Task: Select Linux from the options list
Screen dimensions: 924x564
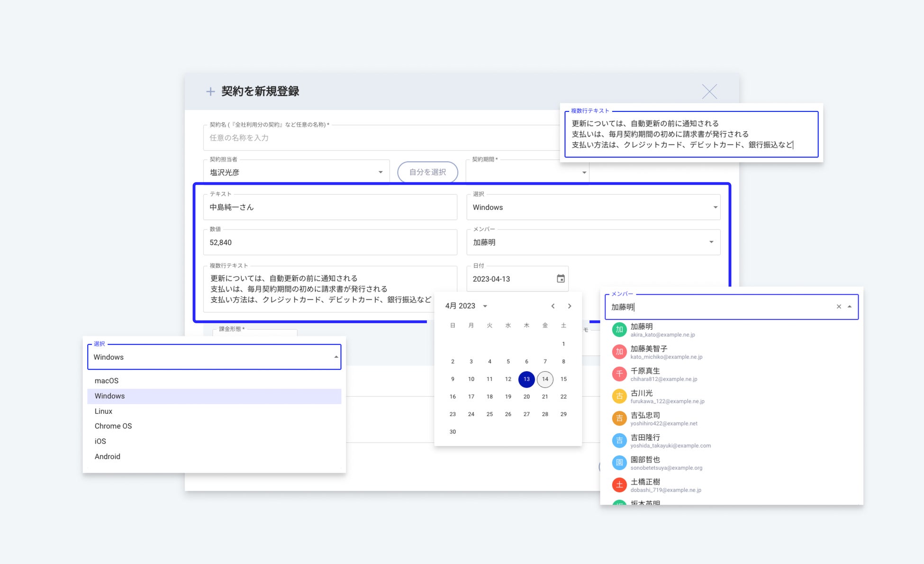Action: coord(104,411)
